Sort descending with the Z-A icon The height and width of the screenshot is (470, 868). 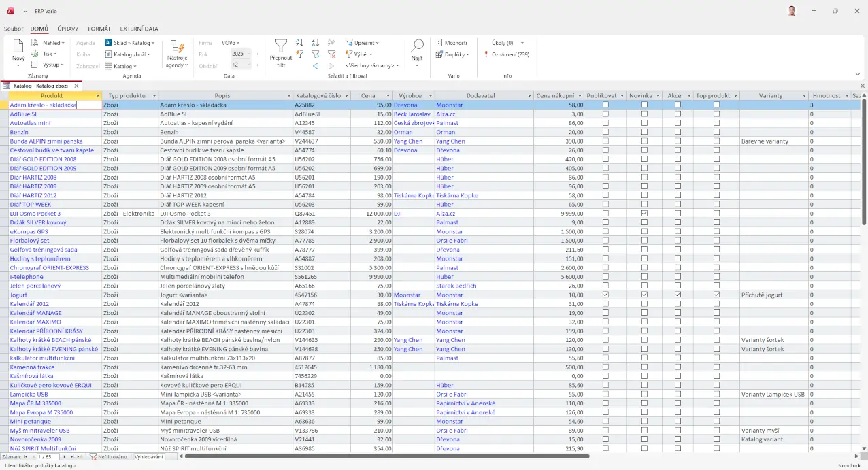[316, 42]
